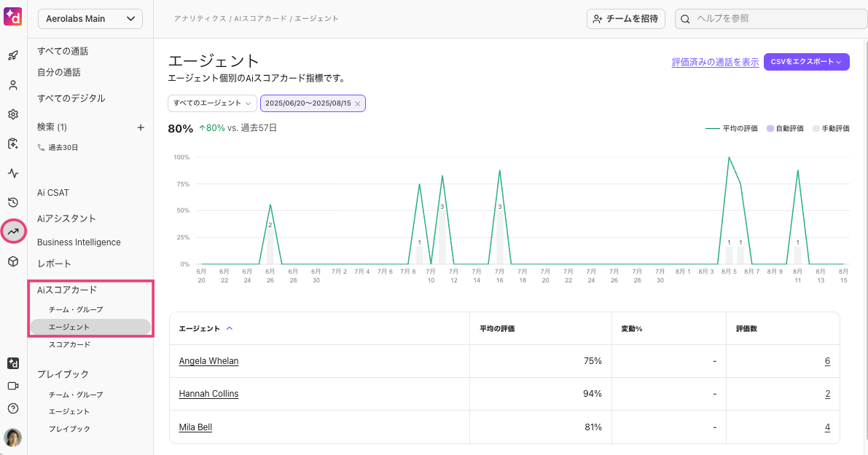Open the Dialpad AI sparkle icon near bottom
Screen dimensions: 868x455
point(13,363)
